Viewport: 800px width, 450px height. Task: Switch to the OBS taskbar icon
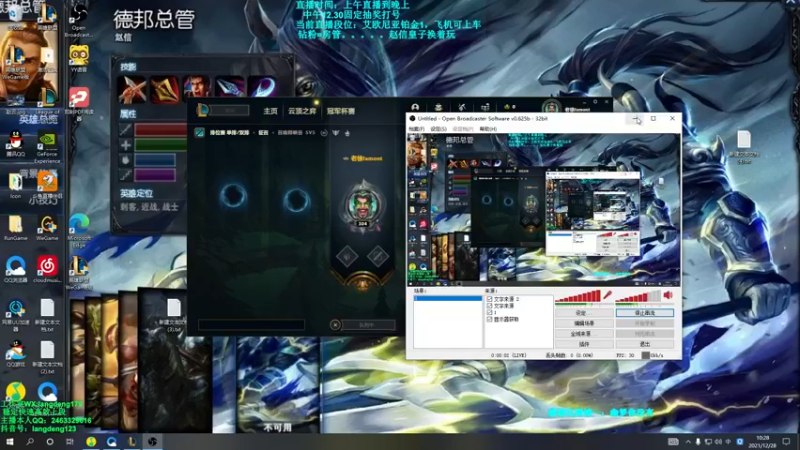tap(152, 441)
